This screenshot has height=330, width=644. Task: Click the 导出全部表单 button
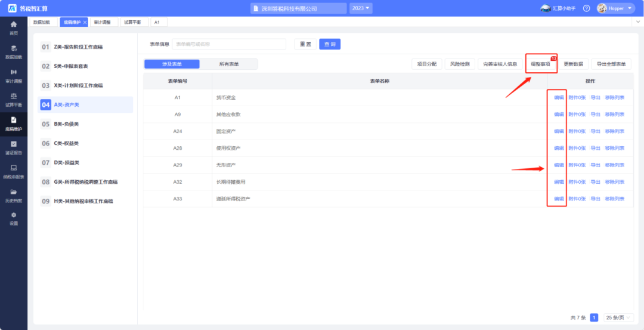[611, 64]
